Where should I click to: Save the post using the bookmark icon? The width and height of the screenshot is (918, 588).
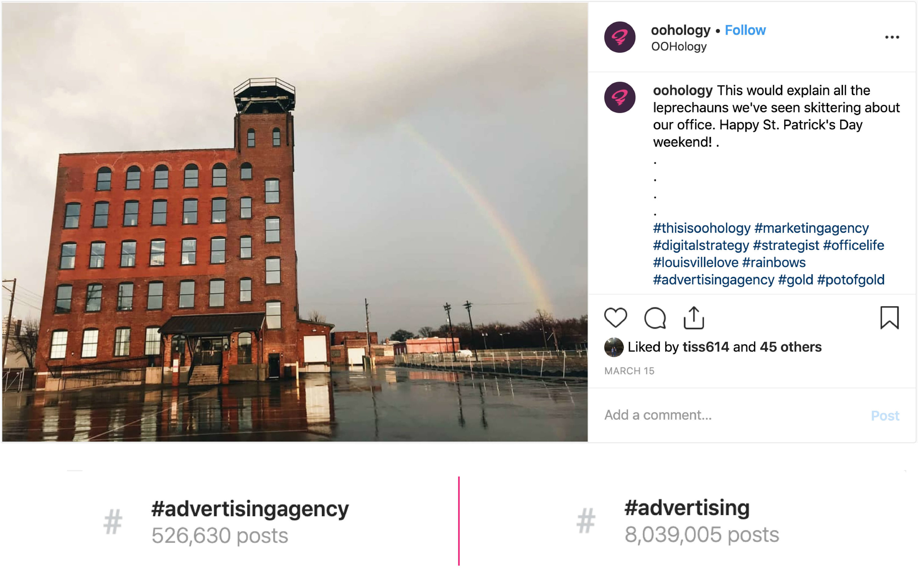click(x=889, y=318)
